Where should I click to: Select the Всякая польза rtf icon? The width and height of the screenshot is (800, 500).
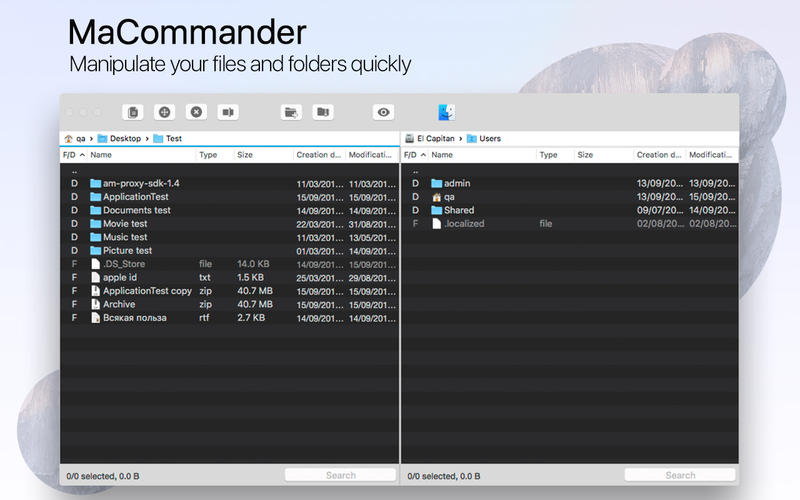pos(95,317)
